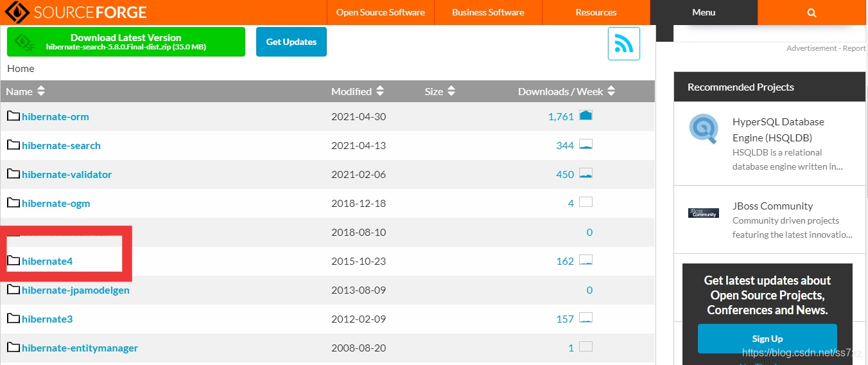Open the search magnifier icon
The width and height of the screenshot is (868, 365).
pos(812,12)
